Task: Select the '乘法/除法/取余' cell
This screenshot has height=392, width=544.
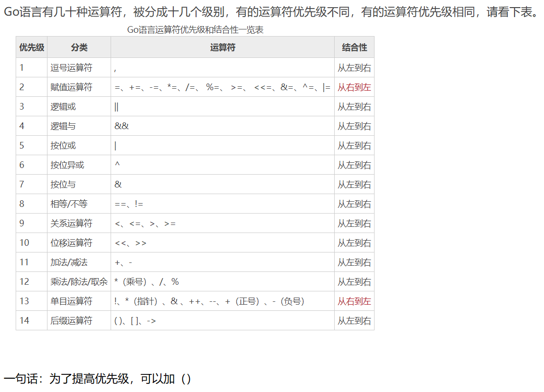Action: 79,281
